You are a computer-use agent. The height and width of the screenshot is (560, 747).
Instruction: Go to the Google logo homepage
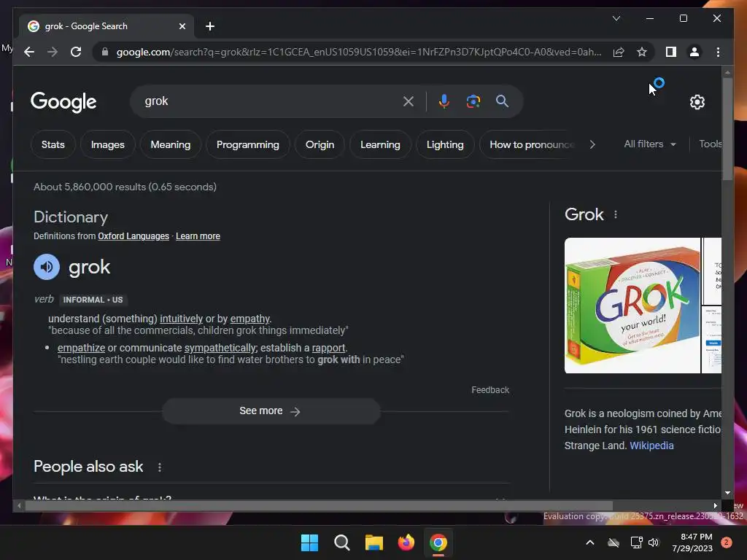pyautogui.click(x=63, y=102)
